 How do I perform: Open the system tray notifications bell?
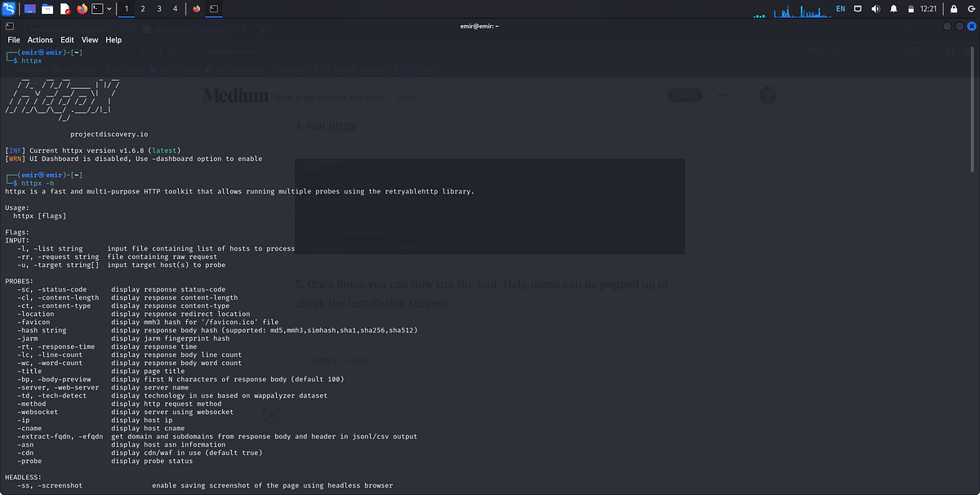(894, 9)
